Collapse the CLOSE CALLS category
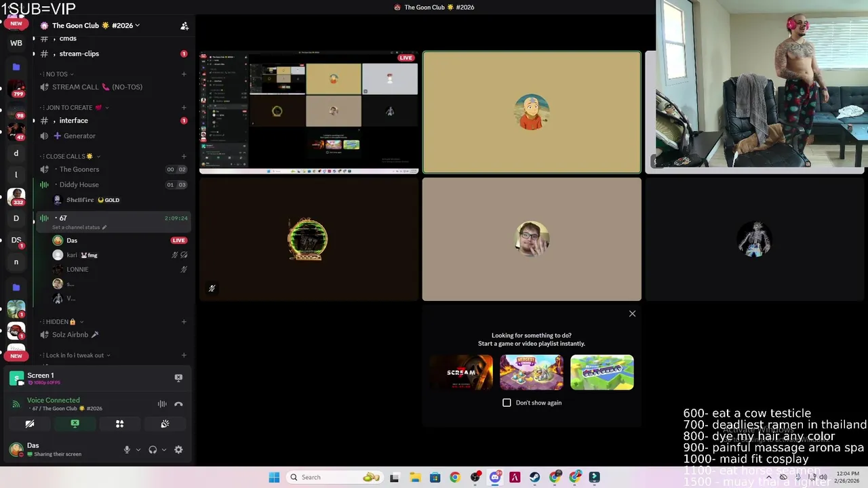Image resolution: width=868 pixels, height=488 pixels. pos(70,157)
